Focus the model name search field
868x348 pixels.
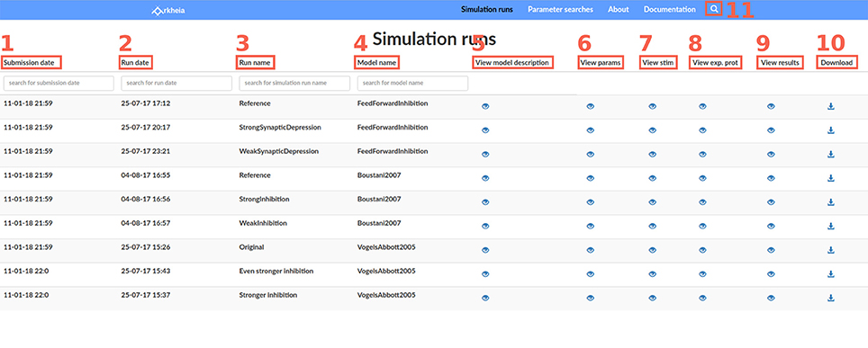[x=412, y=83]
